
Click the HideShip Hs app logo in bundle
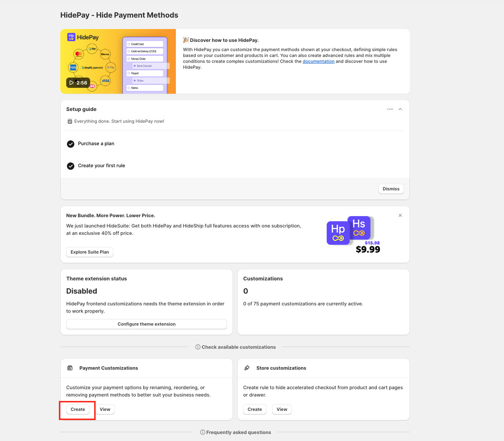pos(359,227)
